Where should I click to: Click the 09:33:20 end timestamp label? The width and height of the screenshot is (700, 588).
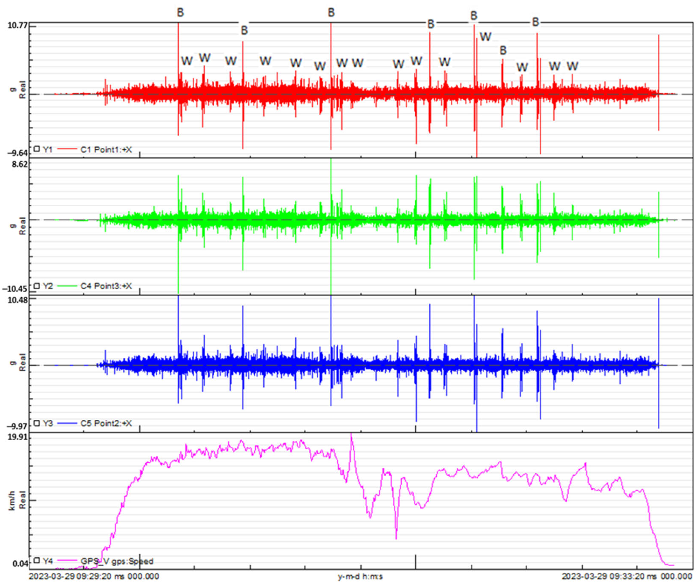(627, 577)
